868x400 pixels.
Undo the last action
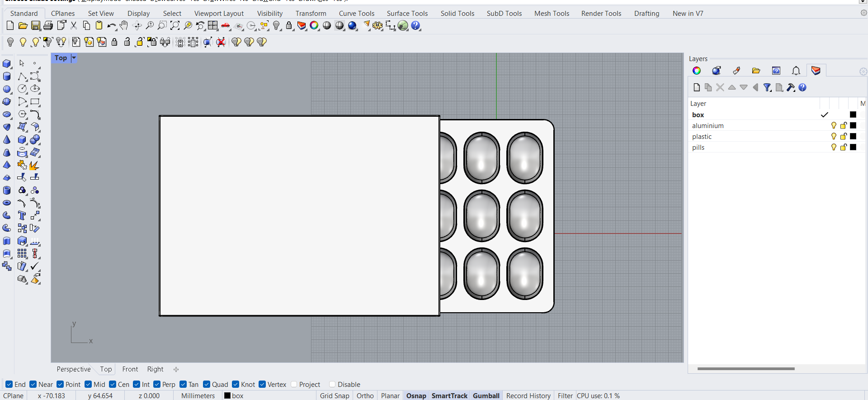[x=111, y=26]
